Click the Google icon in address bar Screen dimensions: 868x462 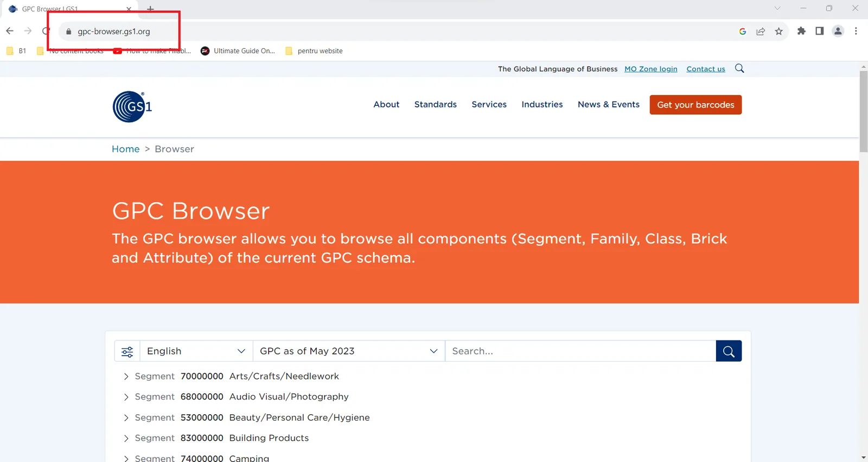tap(743, 31)
